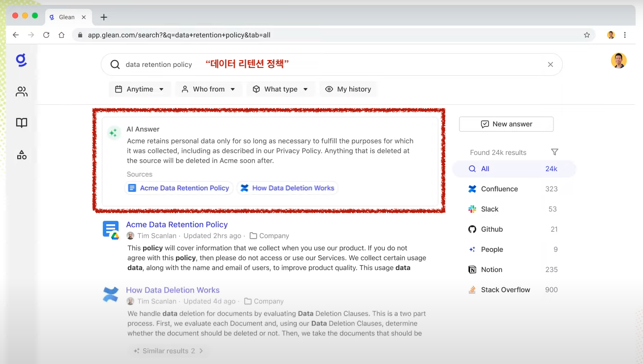Open Chrome profile avatar
Image resolution: width=643 pixels, height=364 pixels.
point(611,35)
